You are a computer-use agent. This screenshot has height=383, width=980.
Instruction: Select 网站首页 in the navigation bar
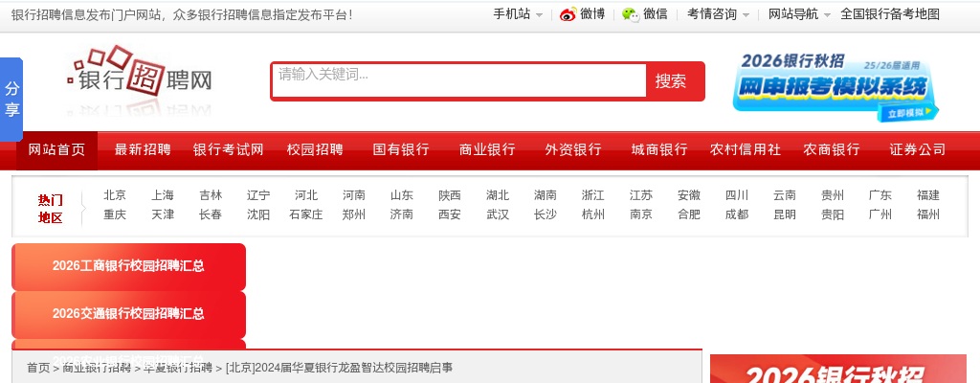(56, 149)
